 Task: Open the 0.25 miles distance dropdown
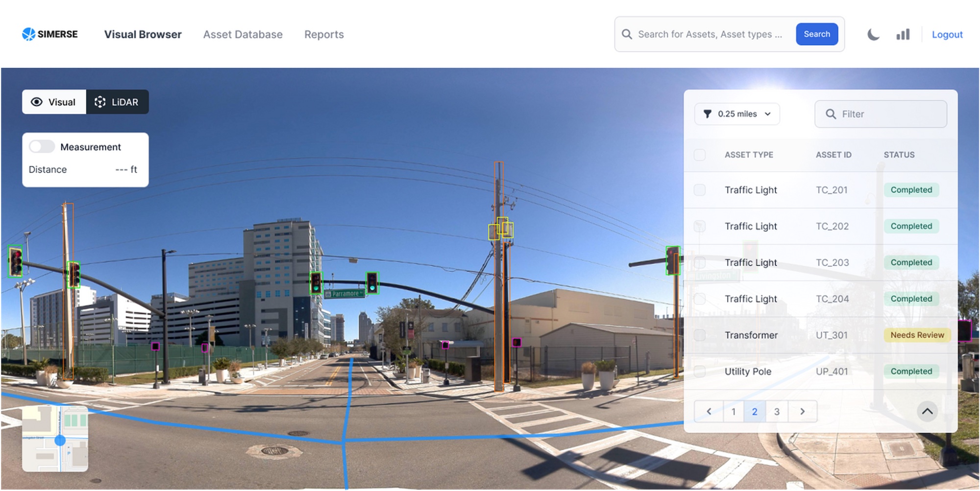(x=737, y=114)
